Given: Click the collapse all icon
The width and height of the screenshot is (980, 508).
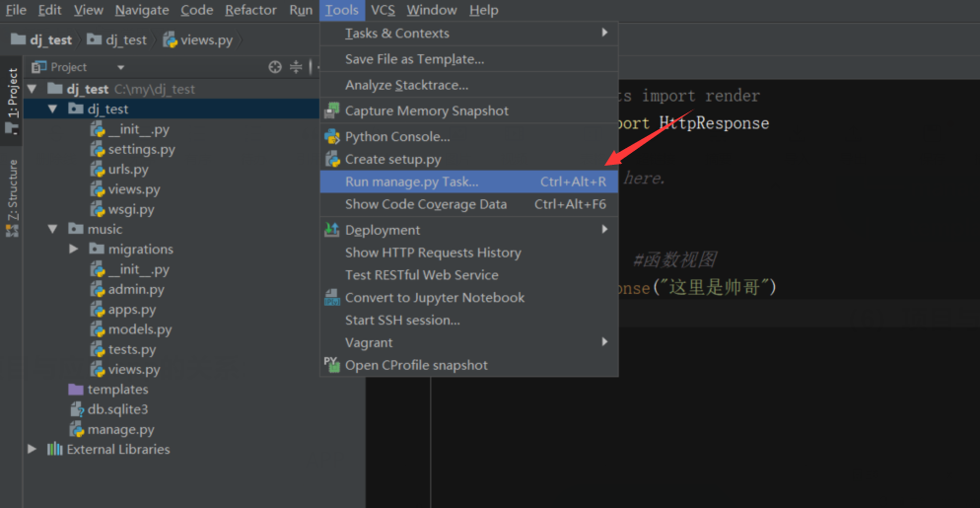Looking at the screenshot, I should pyautogui.click(x=296, y=67).
